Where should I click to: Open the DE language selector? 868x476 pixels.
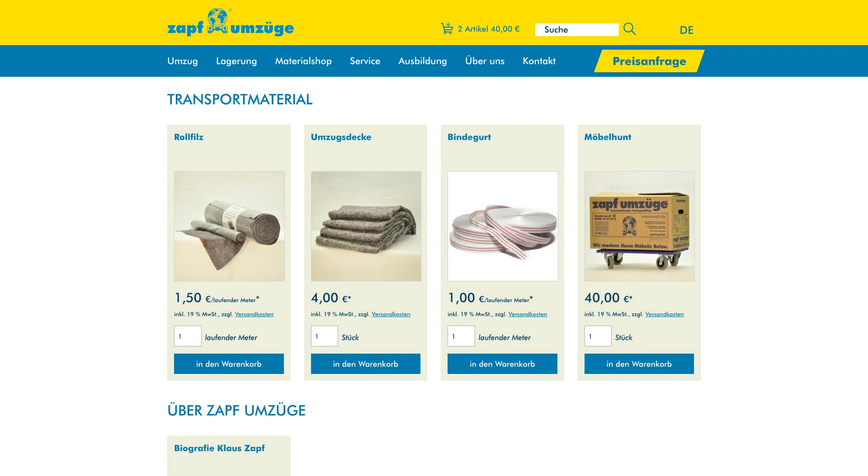coord(686,30)
